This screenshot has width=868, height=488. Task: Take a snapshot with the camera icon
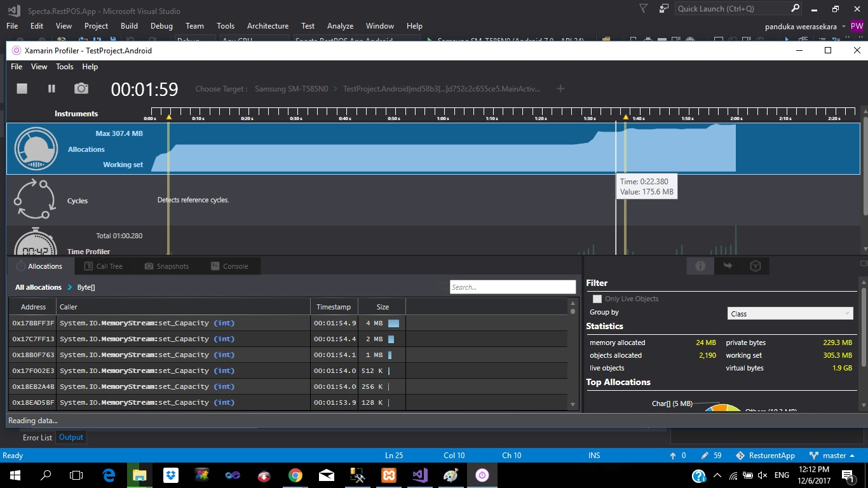coord(81,88)
